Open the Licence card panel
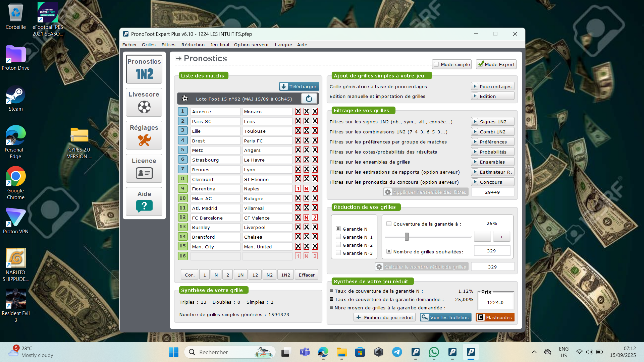This screenshot has height=362, width=644. [144, 169]
